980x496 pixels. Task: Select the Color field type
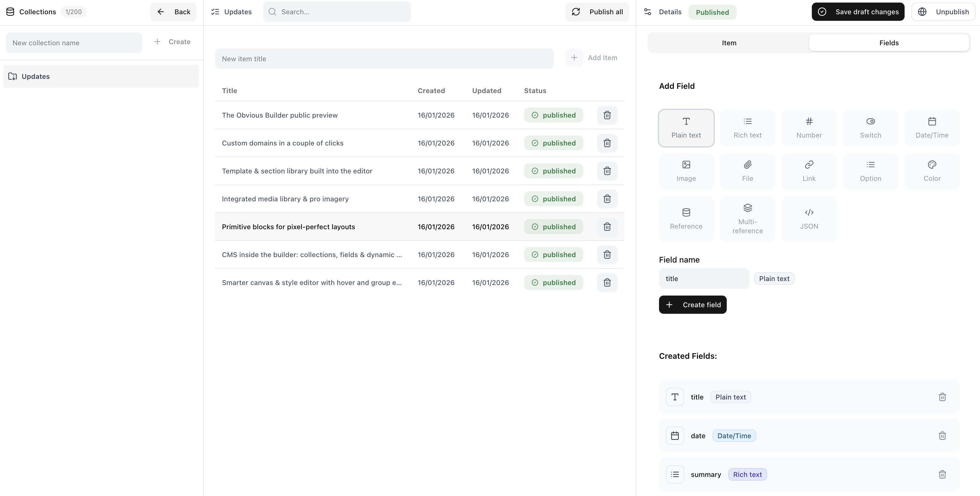pos(932,171)
